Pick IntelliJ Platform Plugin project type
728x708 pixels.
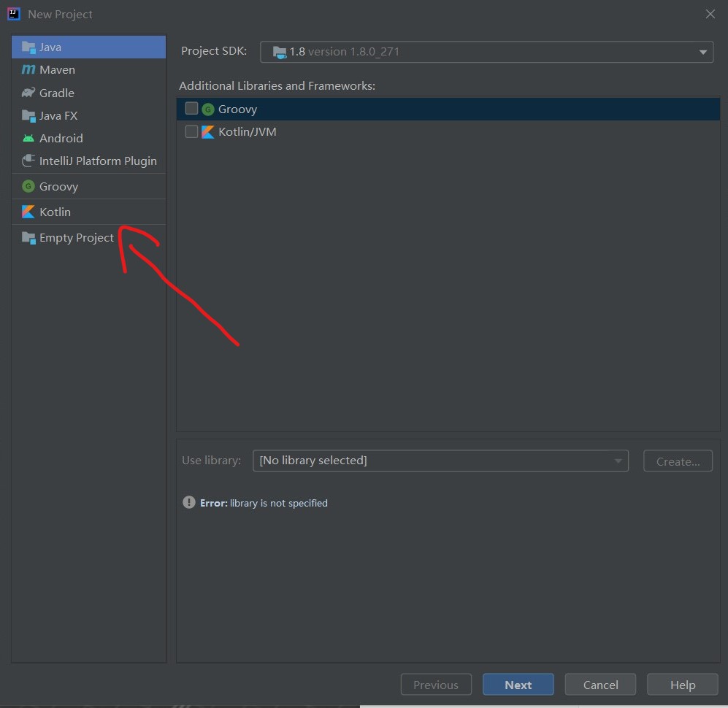tap(88, 161)
